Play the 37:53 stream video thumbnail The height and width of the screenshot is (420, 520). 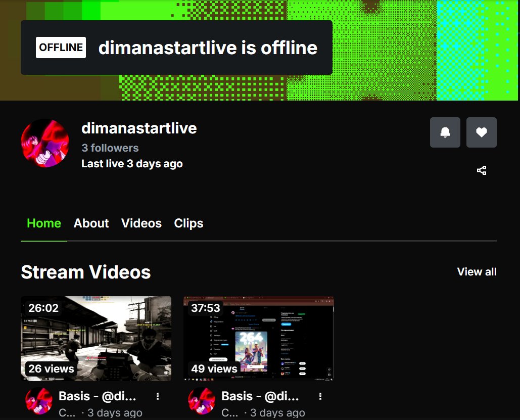[259, 339]
